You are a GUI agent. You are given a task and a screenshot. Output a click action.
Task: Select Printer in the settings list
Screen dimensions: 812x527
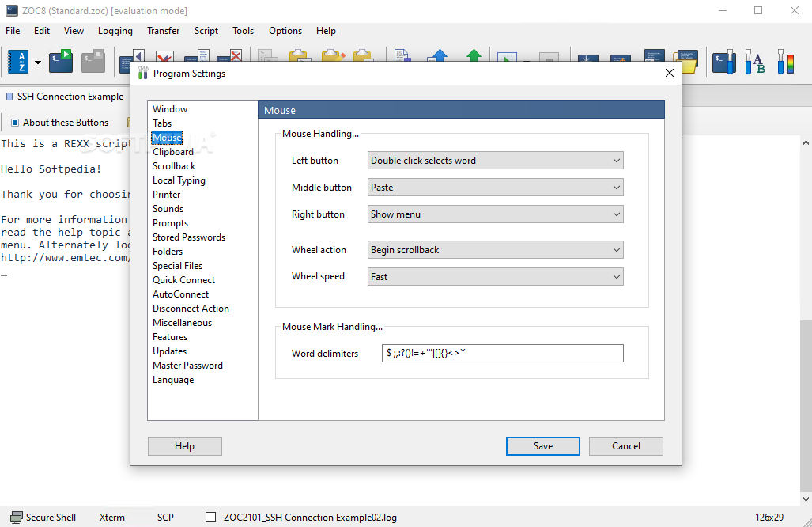(x=166, y=195)
